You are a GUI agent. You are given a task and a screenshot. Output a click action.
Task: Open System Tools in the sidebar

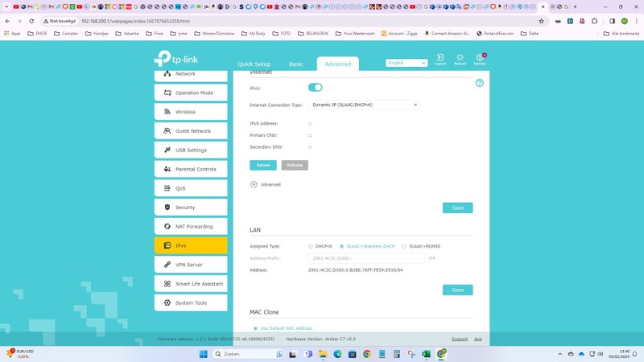click(x=191, y=302)
